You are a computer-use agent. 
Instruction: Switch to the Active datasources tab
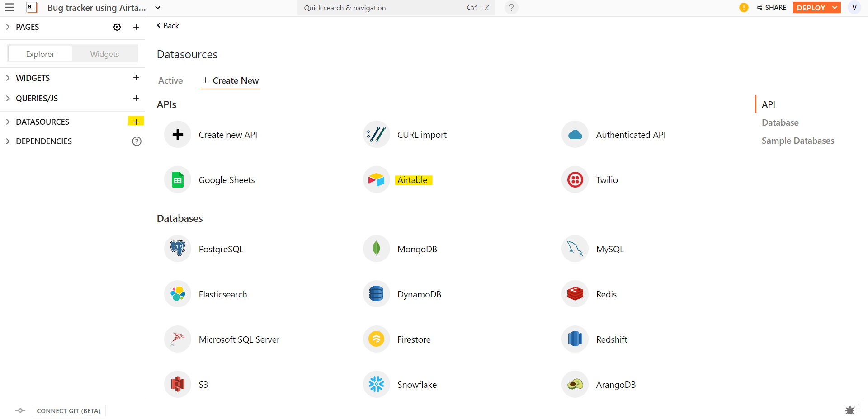tap(170, 80)
